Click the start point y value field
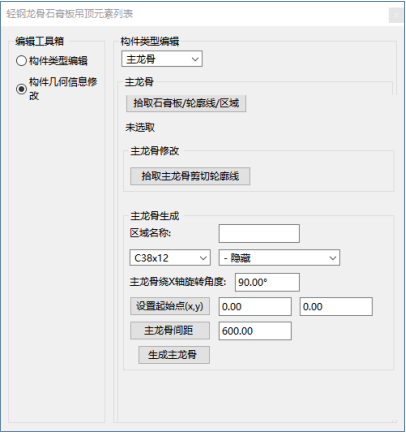Viewport: 406px width, 434px height. tap(336, 307)
